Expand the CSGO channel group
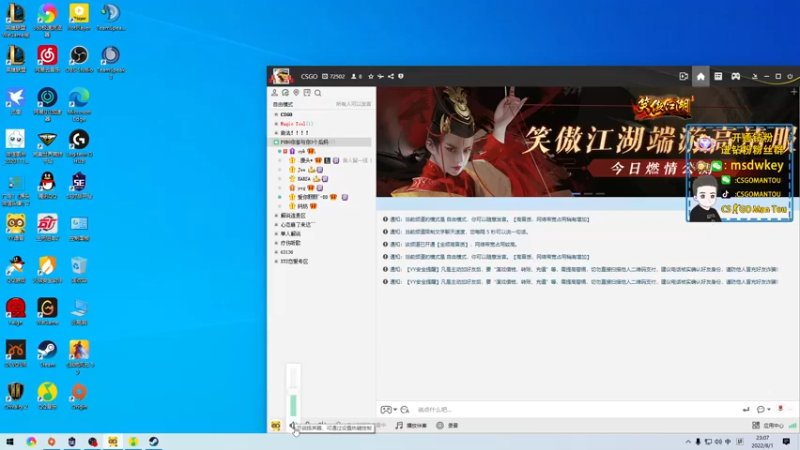Image resolution: width=800 pixels, height=450 pixels. 277,114
